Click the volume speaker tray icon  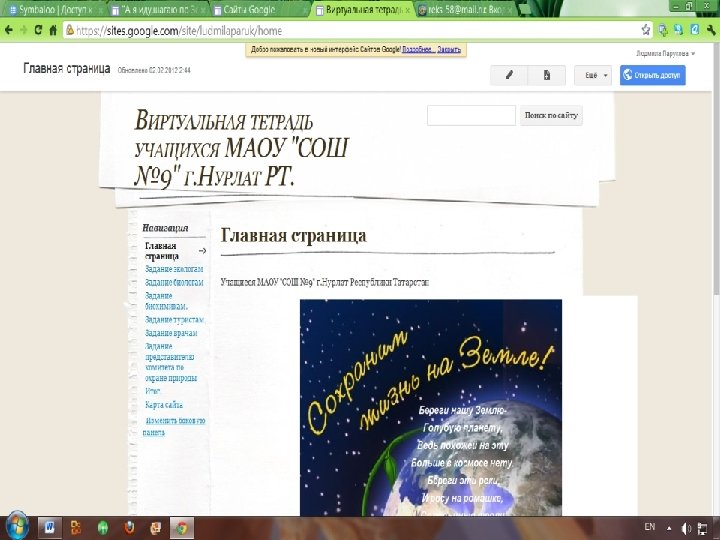pos(686,529)
